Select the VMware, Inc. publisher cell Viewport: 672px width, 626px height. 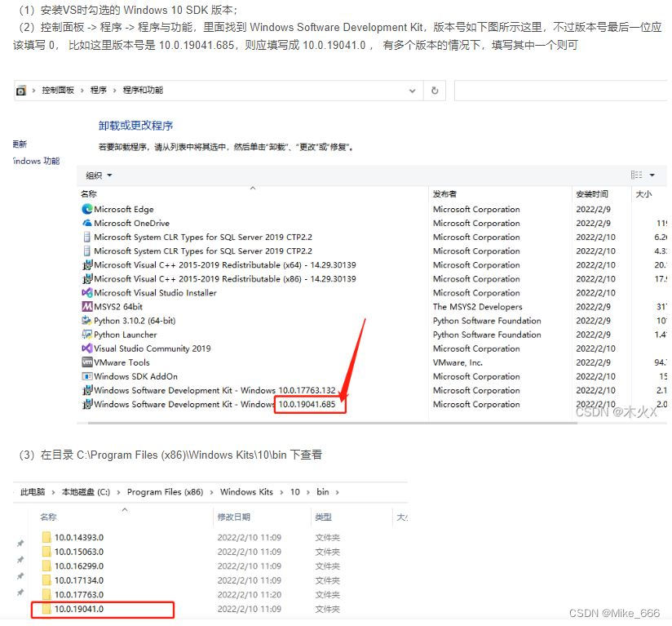tap(458, 362)
